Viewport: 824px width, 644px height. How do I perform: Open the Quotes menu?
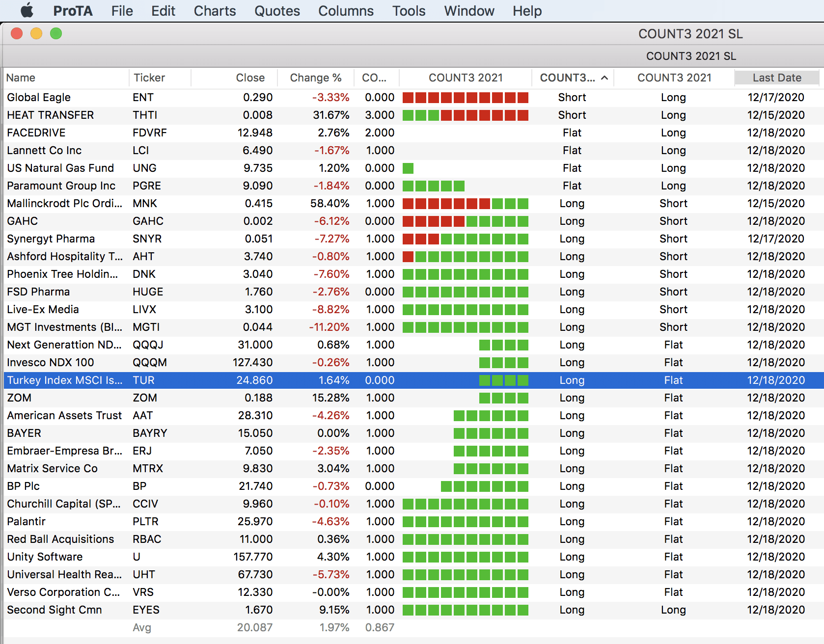277,11
